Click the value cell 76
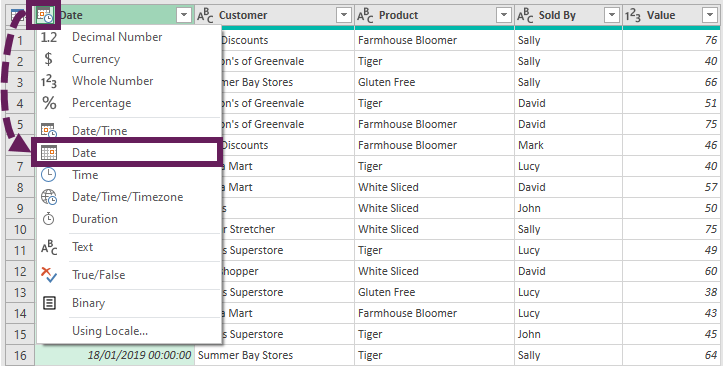This screenshot has width=723, height=366. click(672, 40)
